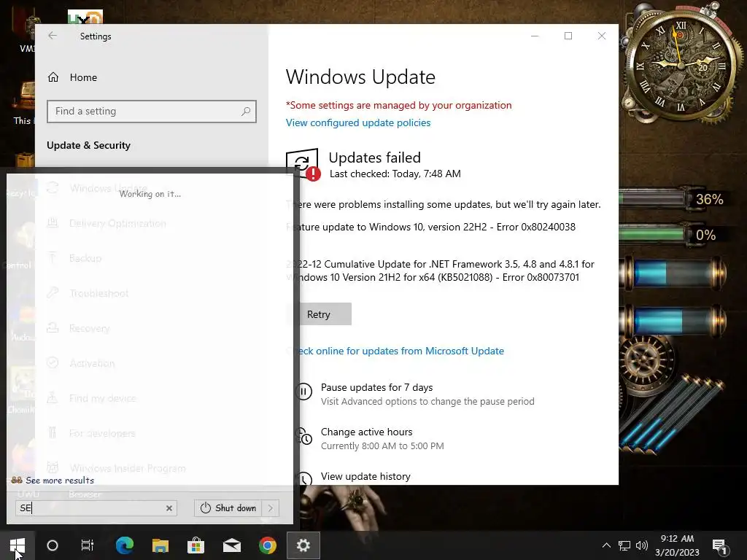
Task: Open the volume speaker tray icon
Action: coord(642,545)
